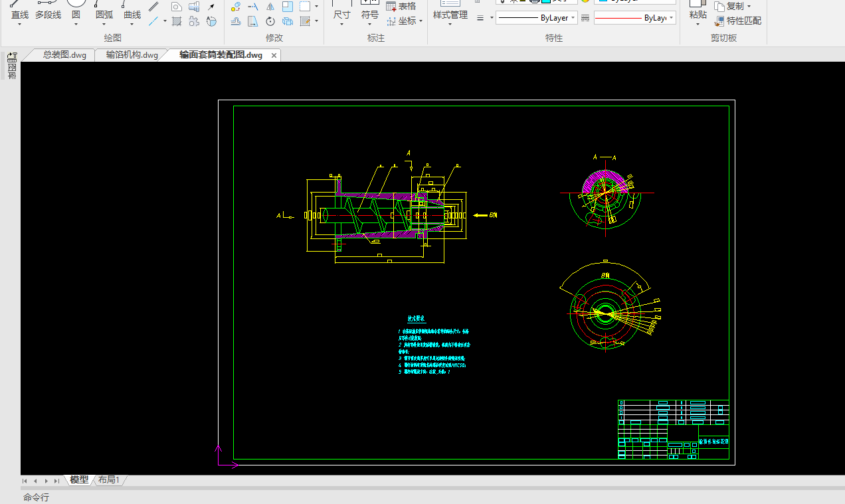Close the 输面套筒装配图.dwg tab
The width and height of the screenshot is (845, 504).
tap(274, 55)
